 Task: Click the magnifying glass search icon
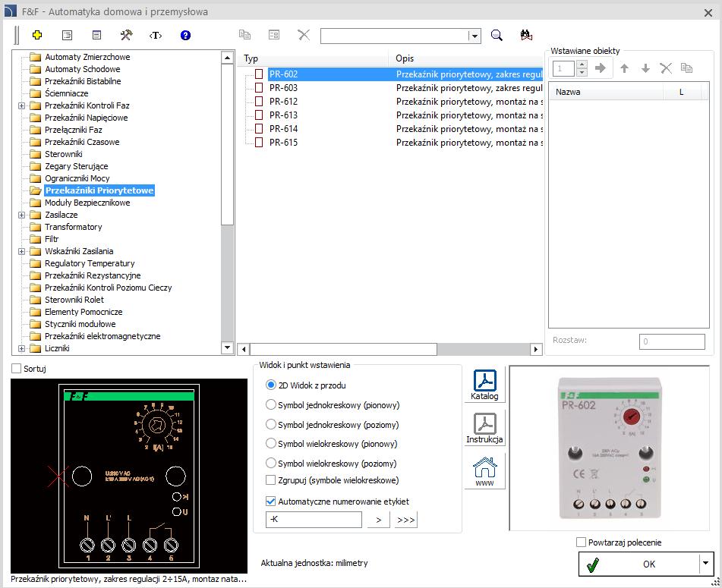[x=497, y=35]
